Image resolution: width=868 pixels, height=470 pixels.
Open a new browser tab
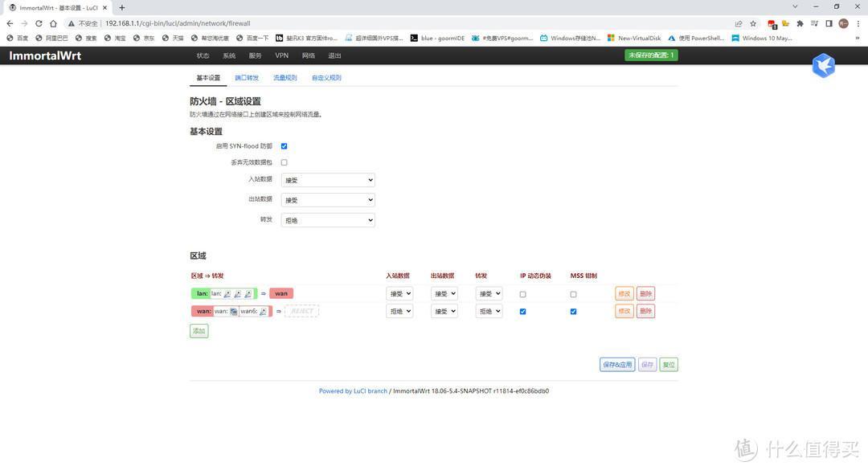[x=122, y=8]
